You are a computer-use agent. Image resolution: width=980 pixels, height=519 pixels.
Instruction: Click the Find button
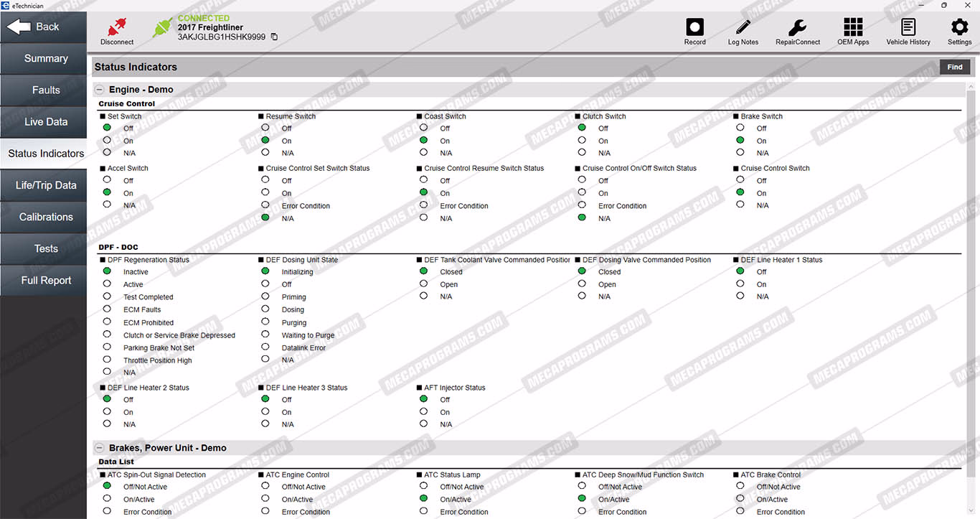(x=954, y=67)
